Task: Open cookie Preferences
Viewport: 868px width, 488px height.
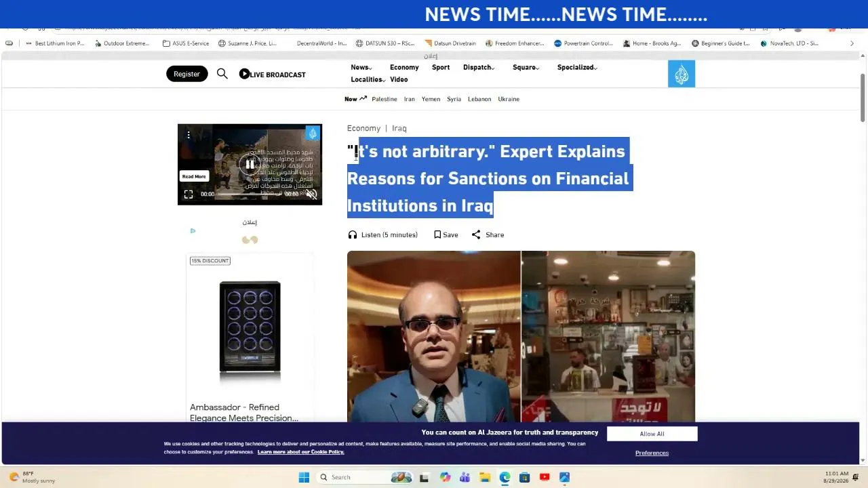Action: [652, 453]
